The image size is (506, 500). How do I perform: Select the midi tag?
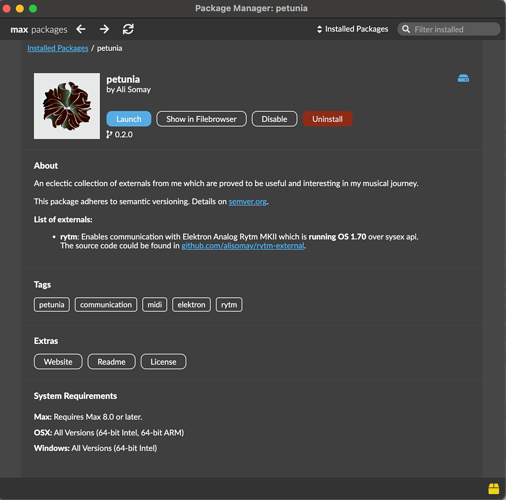[x=155, y=305]
